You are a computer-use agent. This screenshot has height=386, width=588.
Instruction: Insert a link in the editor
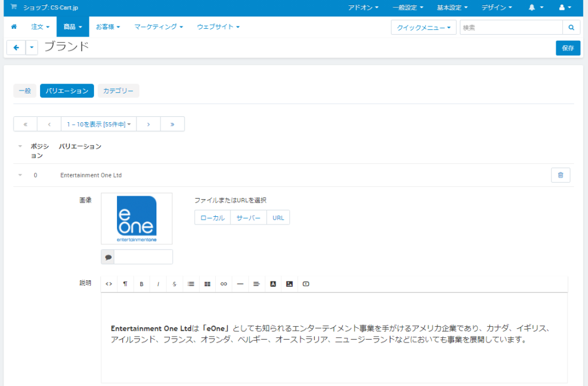click(x=224, y=284)
